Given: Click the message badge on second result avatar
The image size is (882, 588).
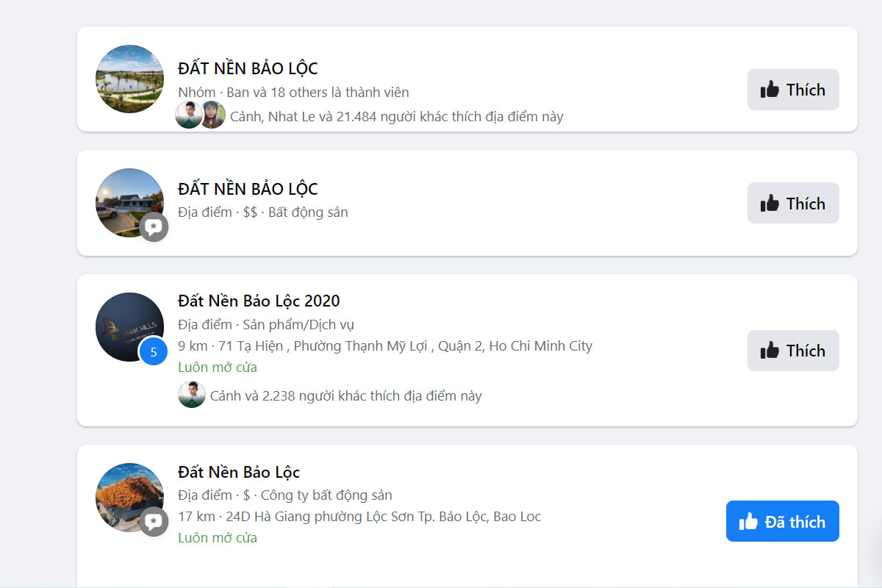Looking at the screenshot, I should point(154,227).
